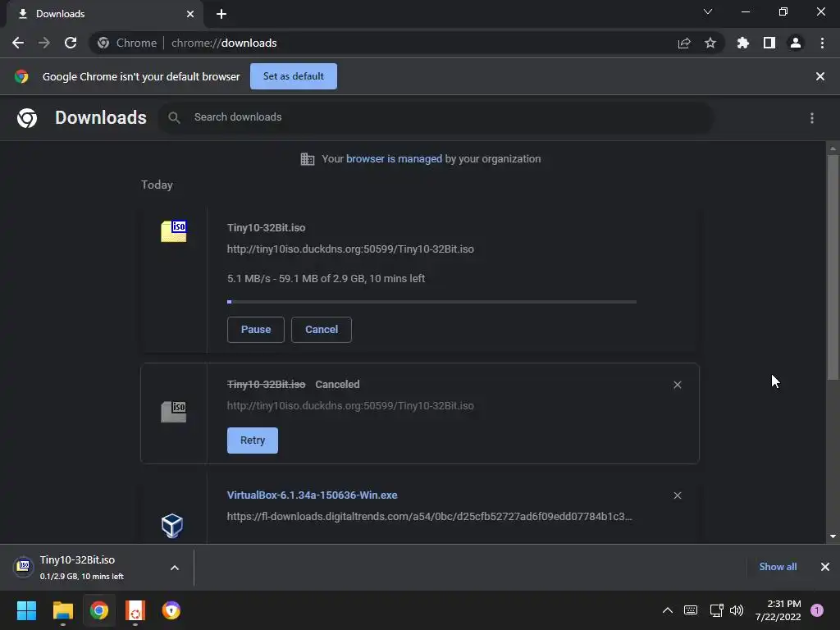
Task: Close the bottom download shelf
Action: (x=825, y=567)
